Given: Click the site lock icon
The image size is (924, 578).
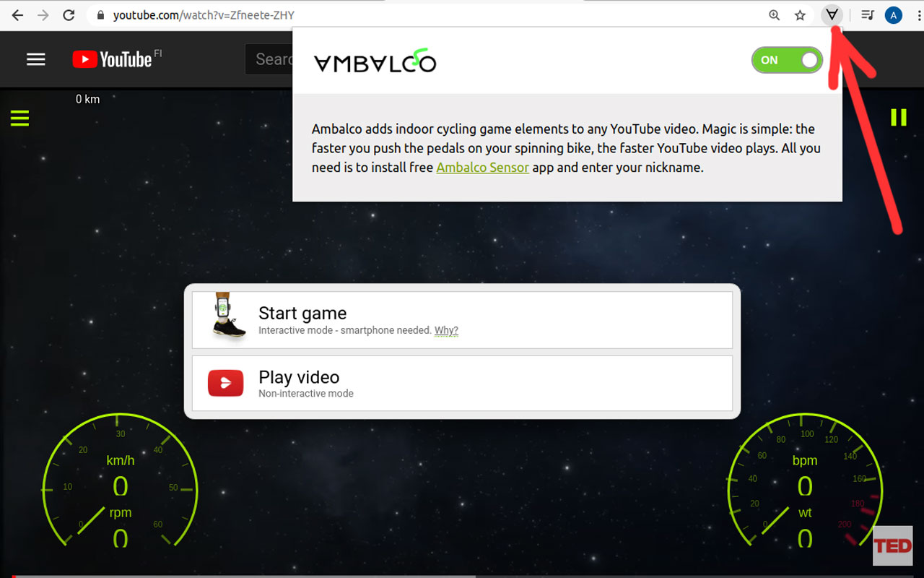Looking at the screenshot, I should (100, 15).
